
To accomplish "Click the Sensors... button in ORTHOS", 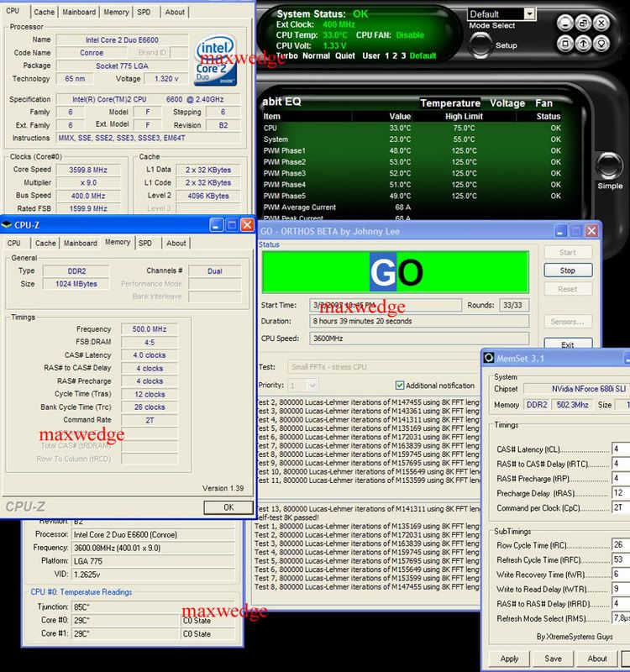I will pos(568,322).
